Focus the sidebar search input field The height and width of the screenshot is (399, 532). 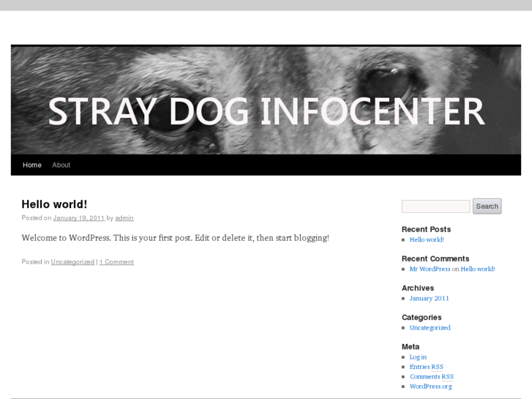click(435, 206)
